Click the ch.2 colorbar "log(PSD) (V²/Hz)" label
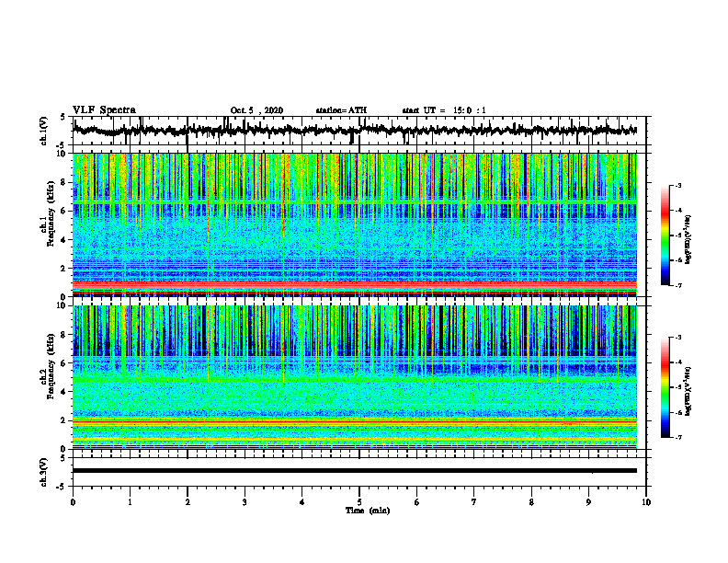This screenshot has height=563, width=728. coord(688,391)
